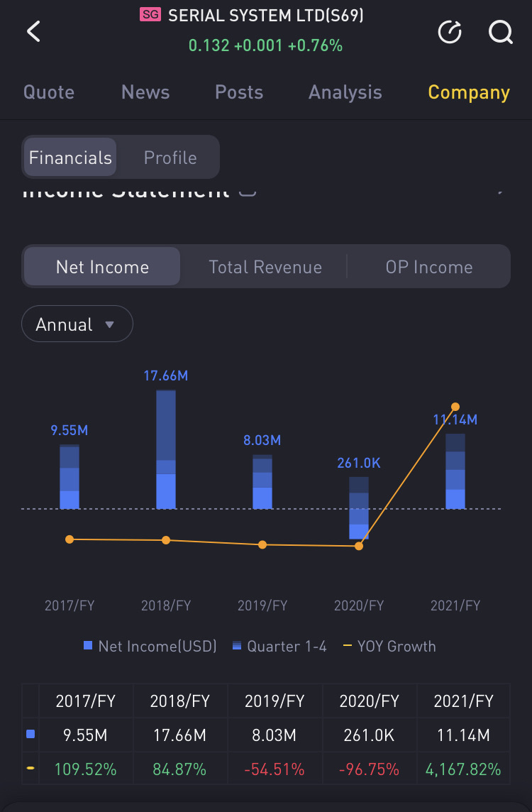
Task: Tap the 2019/FY bar labeled 8.03M
Action: (x=262, y=482)
